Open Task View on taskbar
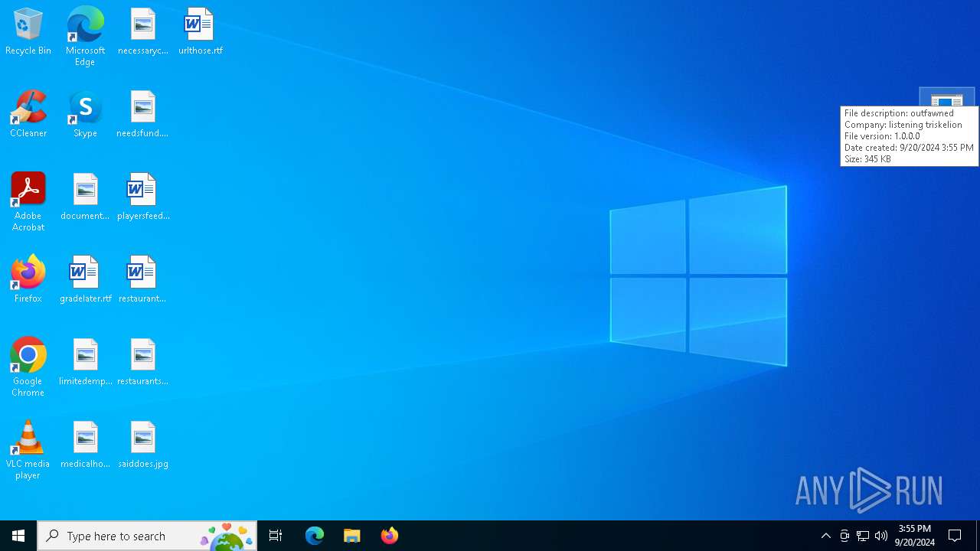 tap(276, 536)
